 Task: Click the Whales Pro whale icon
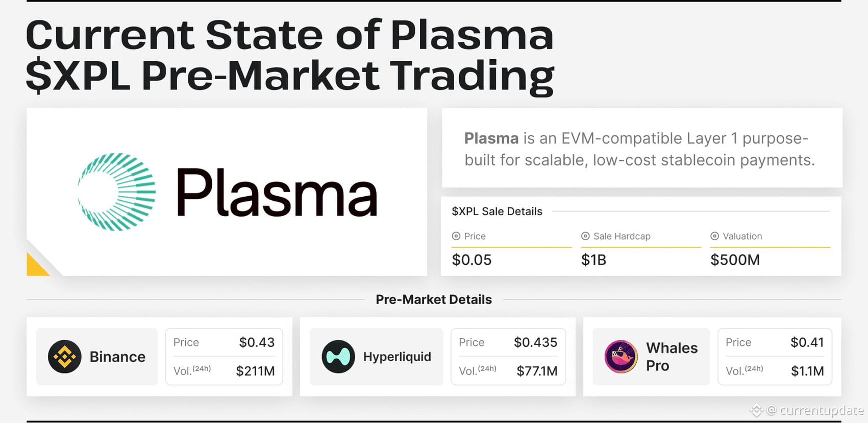[x=621, y=357]
